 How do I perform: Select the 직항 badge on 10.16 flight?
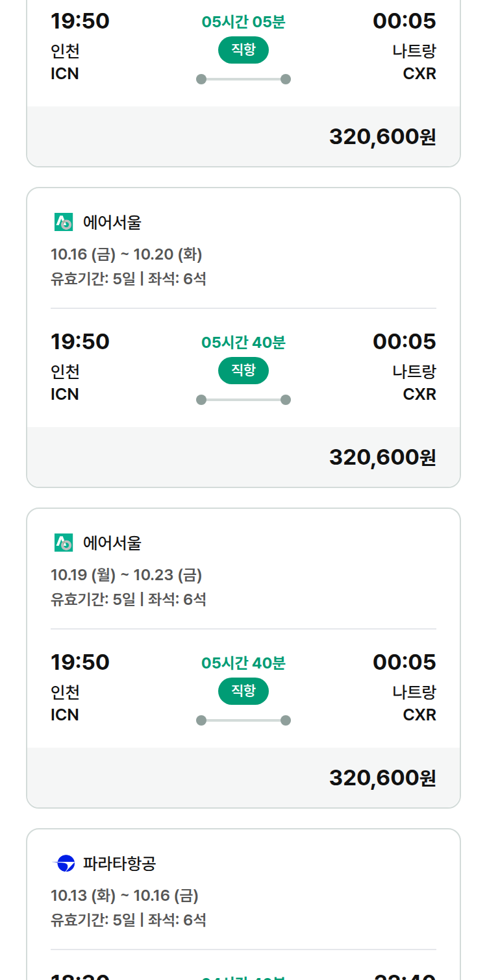coord(243,371)
